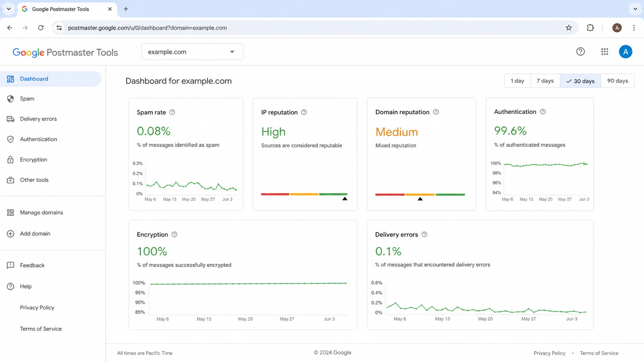644x362 pixels.
Task: Go to Encryption in the sidebar
Action: tap(50, 160)
